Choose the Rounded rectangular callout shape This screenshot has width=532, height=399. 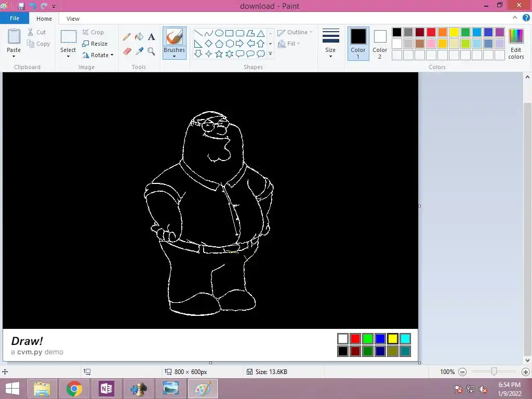[x=240, y=54]
